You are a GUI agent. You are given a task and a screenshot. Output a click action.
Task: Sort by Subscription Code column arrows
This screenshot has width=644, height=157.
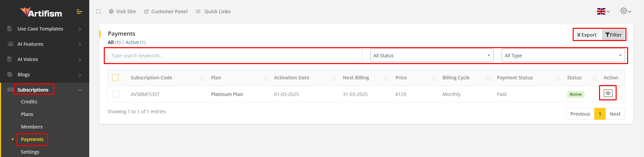click(202, 78)
